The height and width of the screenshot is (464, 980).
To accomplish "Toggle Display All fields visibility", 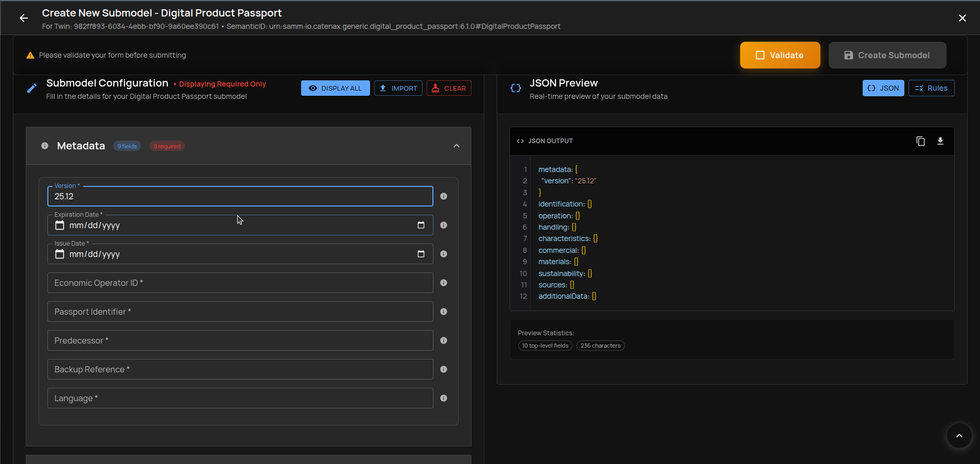I will pyautogui.click(x=335, y=88).
